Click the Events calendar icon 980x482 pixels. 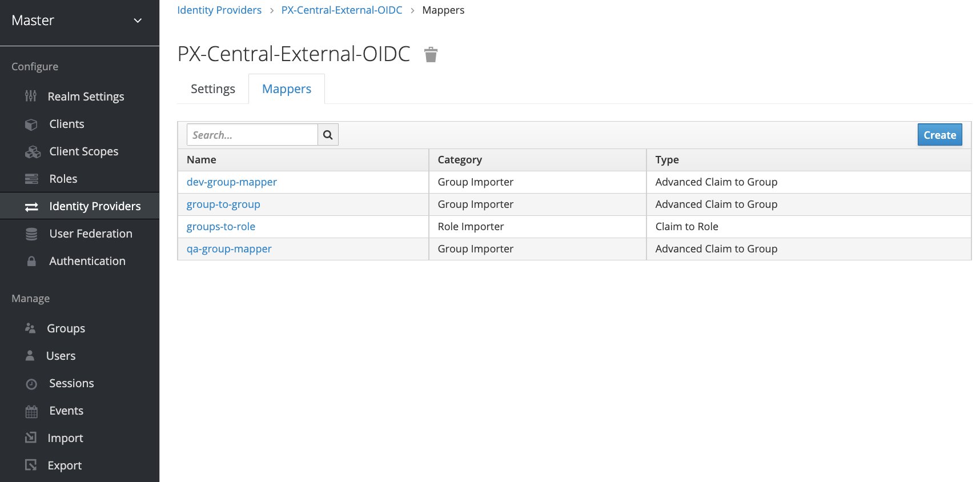(x=31, y=411)
